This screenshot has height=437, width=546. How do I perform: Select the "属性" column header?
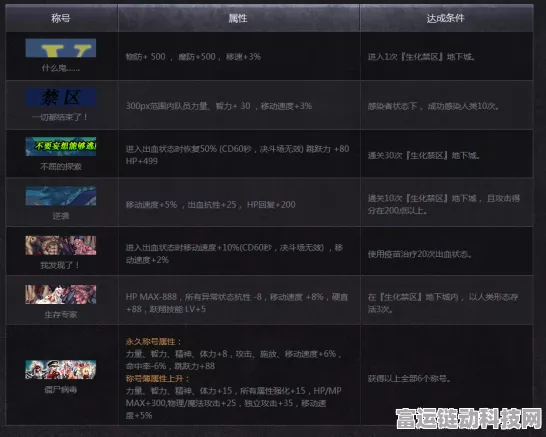tap(238, 18)
